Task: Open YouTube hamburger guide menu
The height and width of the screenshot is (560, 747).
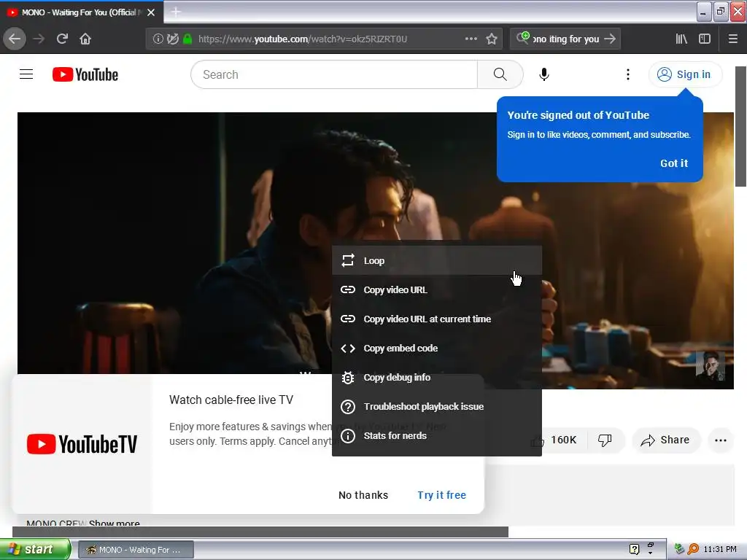Action: coord(26,74)
